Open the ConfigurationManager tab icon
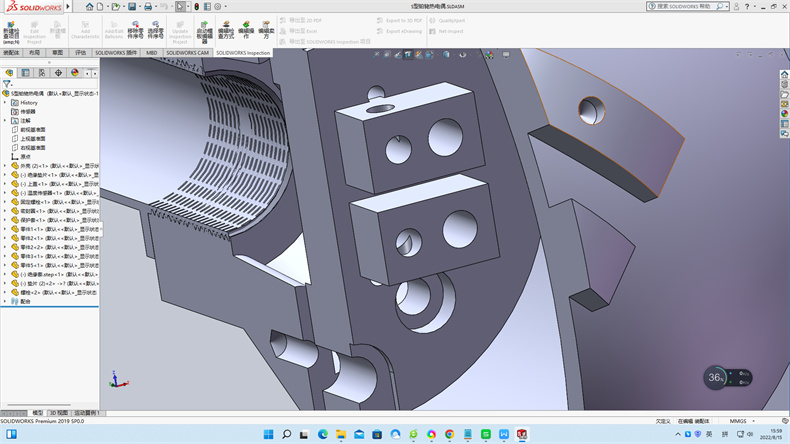The height and width of the screenshot is (444, 790). tap(42, 73)
